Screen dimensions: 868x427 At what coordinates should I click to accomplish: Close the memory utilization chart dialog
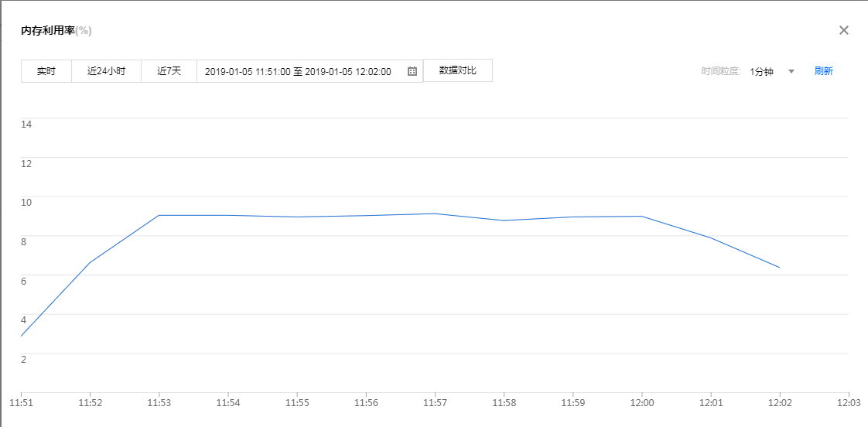point(844,30)
